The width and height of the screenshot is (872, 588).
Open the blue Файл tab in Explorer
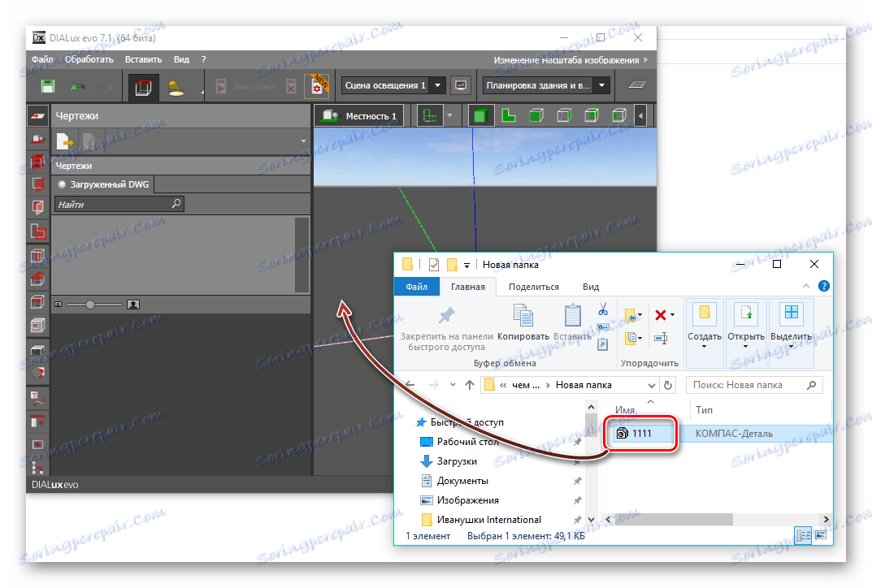click(417, 287)
